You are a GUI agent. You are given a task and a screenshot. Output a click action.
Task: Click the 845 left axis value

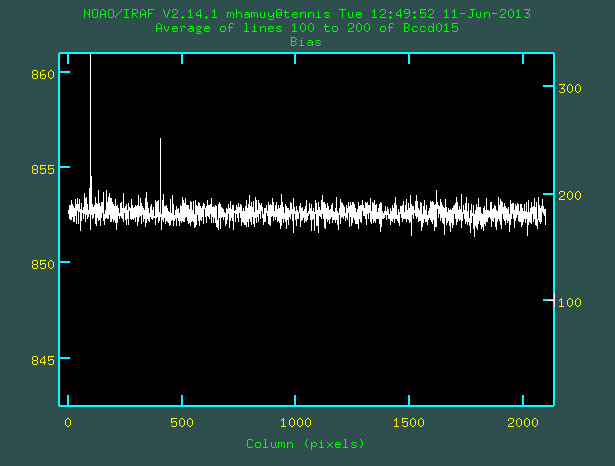click(x=43, y=360)
